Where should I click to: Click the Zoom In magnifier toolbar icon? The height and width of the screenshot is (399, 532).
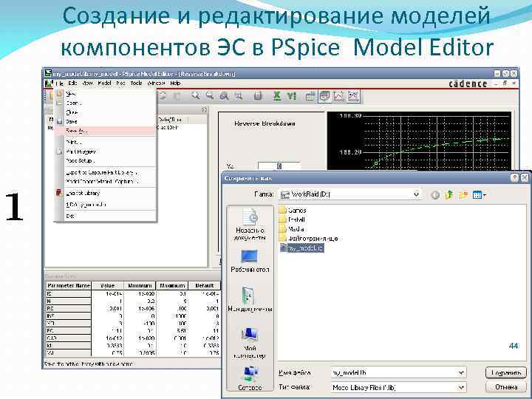[x=195, y=96]
